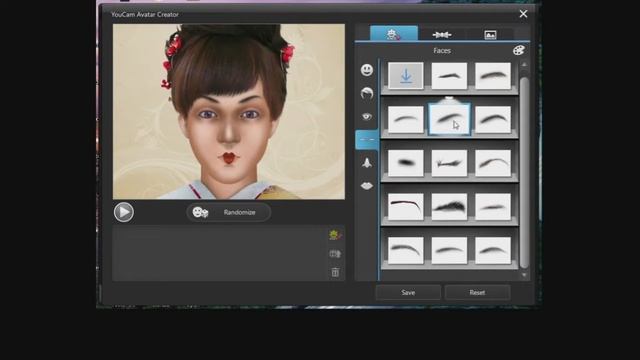Screen dimensions: 640x360
Task: Select the eyes category icon
Action: point(367,117)
